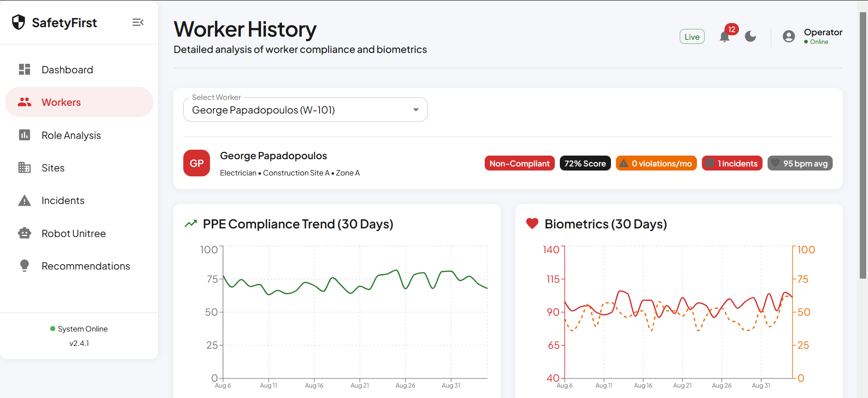Click the Biometrics red heart icon
The width and height of the screenshot is (868, 398).
coord(532,223)
